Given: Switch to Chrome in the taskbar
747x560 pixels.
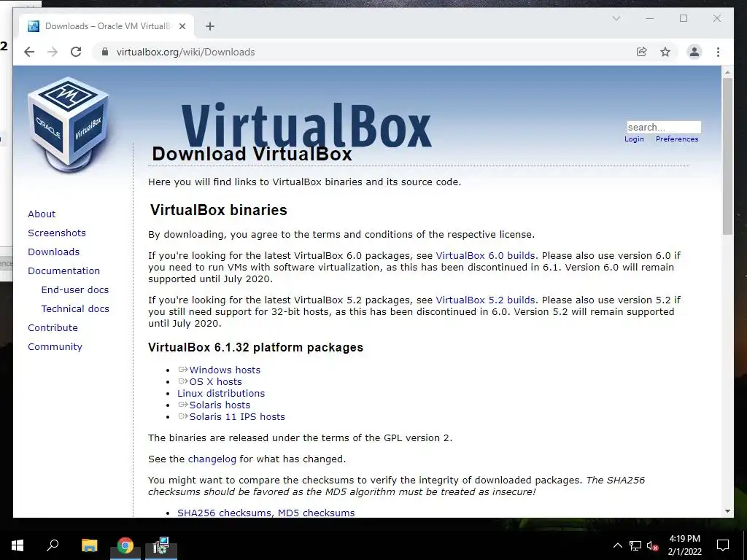Looking at the screenshot, I should pyautogui.click(x=125, y=545).
